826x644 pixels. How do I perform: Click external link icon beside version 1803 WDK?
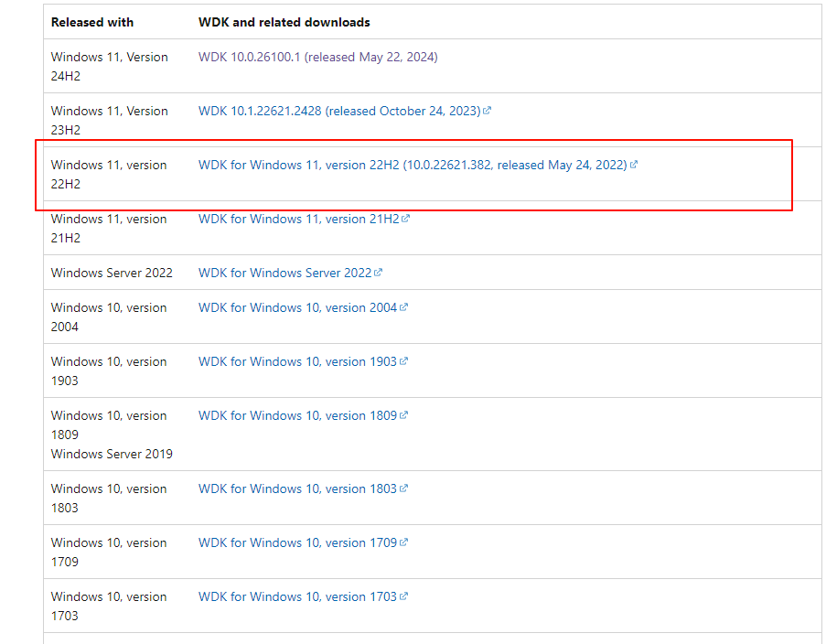pos(403,488)
